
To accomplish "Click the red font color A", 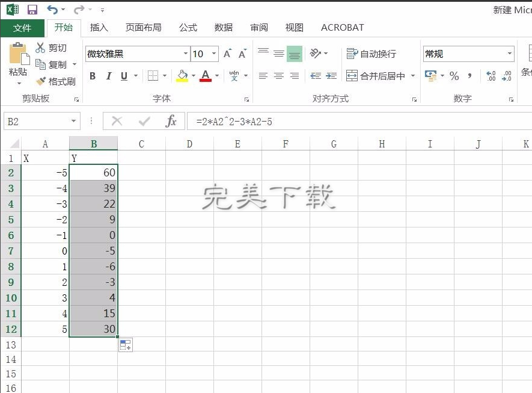I will [206, 76].
